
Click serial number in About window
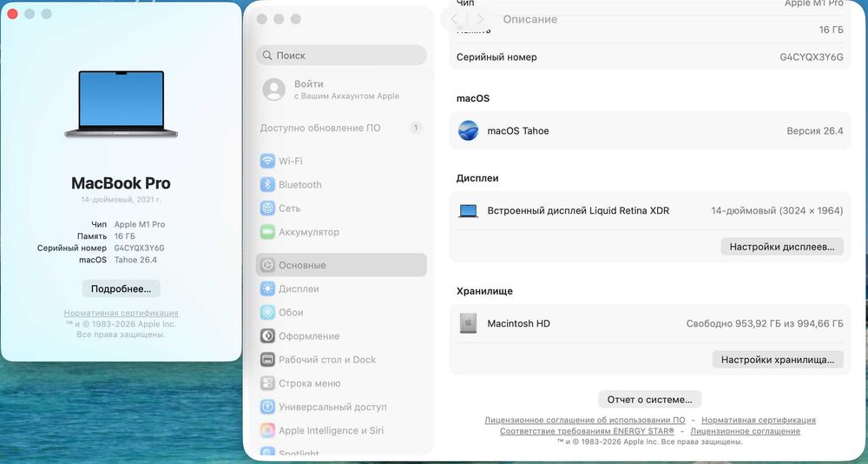139,249
